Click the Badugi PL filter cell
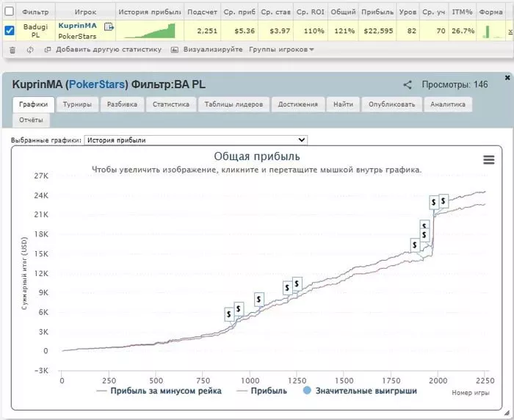 point(35,31)
